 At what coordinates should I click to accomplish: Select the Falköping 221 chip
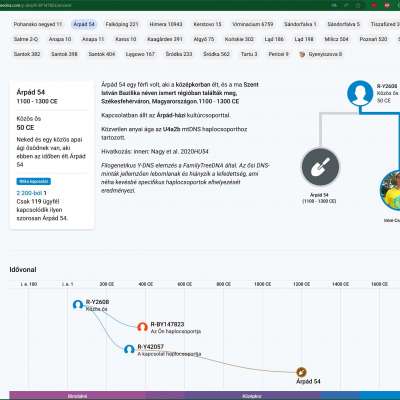coord(122,24)
